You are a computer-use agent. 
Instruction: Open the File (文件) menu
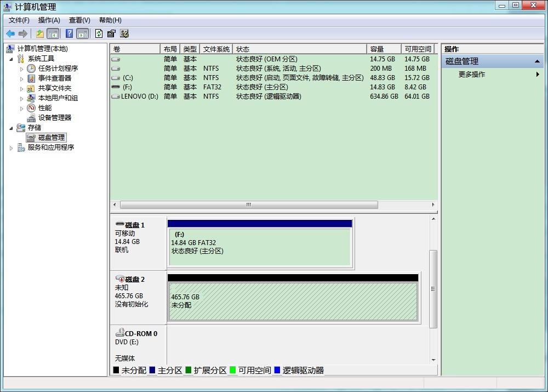19,20
